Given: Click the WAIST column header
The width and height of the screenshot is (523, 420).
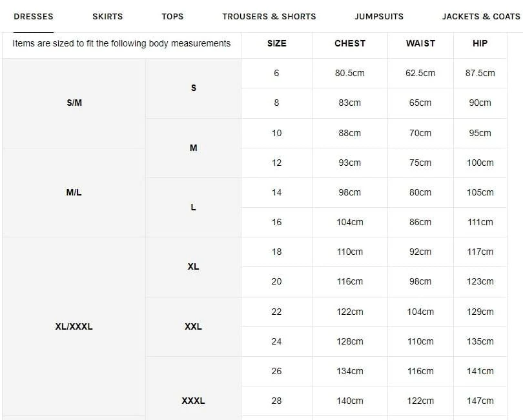Looking at the screenshot, I should tap(420, 43).
